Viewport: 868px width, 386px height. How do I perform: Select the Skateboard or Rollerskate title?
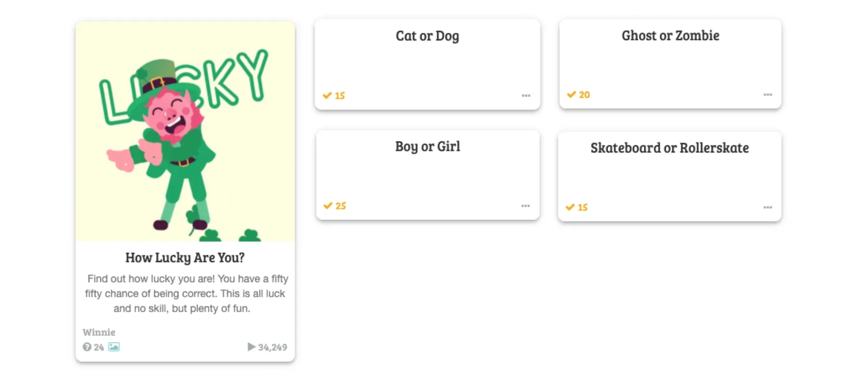point(670,148)
